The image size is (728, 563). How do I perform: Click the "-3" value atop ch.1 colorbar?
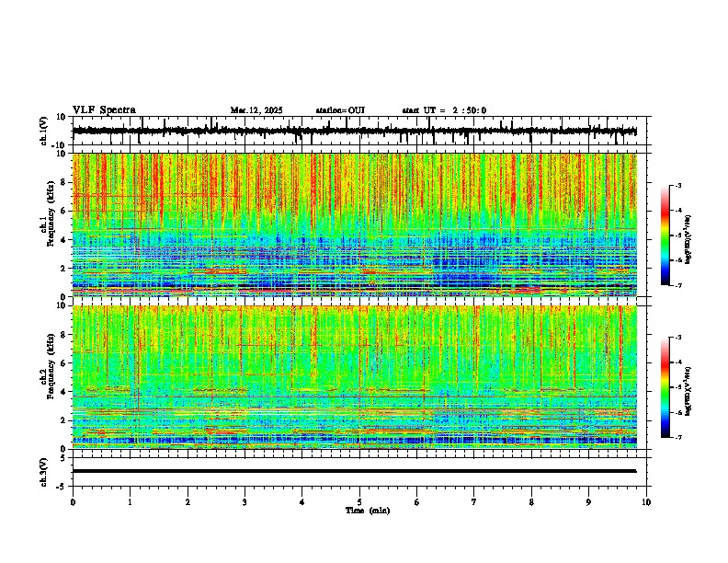coord(678,185)
